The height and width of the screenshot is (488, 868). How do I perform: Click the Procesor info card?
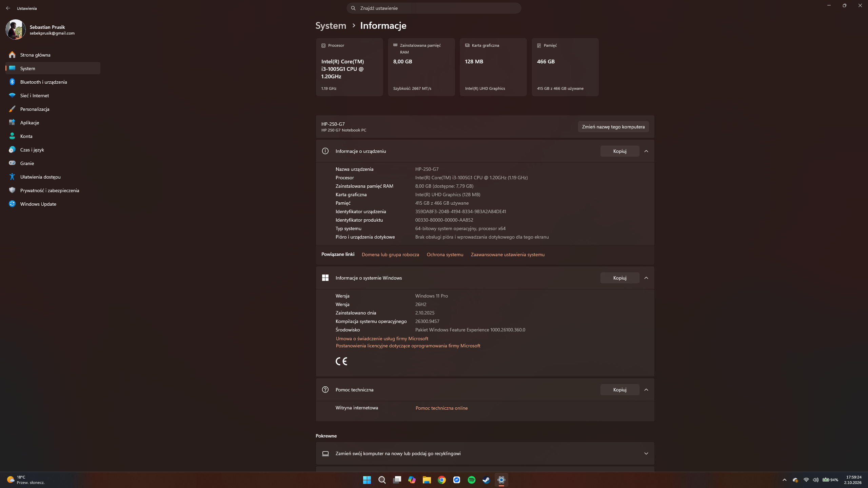349,67
